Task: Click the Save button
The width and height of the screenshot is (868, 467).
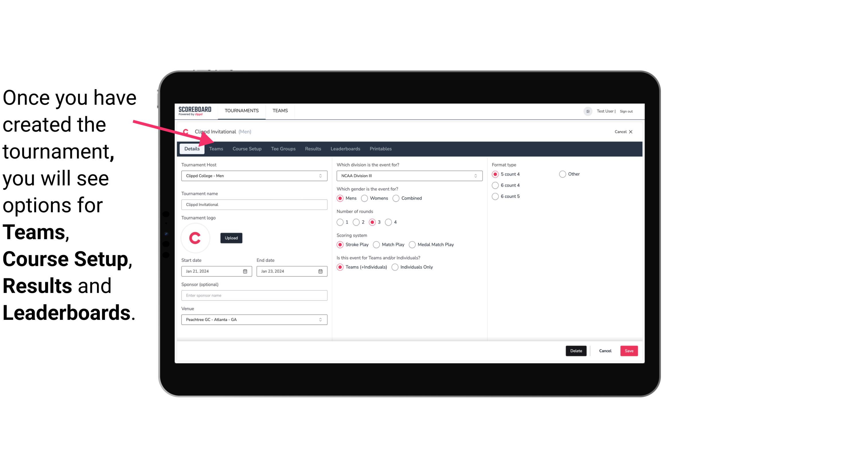Action: click(x=629, y=351)
